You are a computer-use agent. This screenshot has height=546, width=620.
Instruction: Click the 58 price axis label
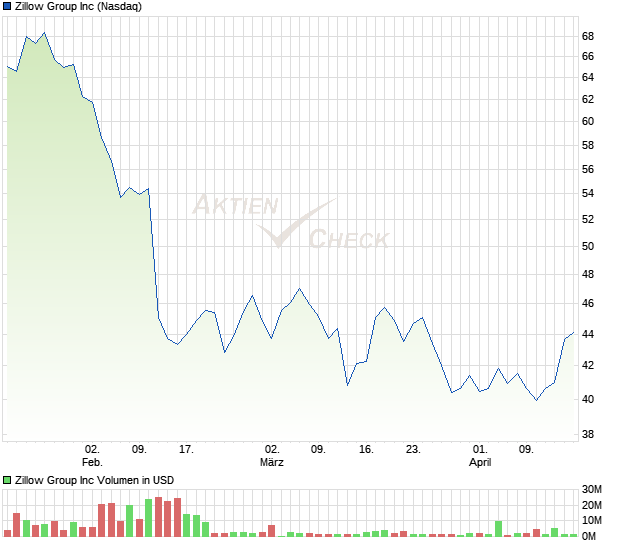pos(588,145)
